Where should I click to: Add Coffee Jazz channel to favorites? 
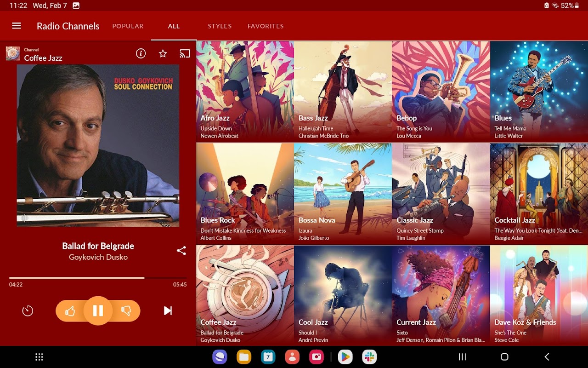pyautogui.click(x=163, y=54)
